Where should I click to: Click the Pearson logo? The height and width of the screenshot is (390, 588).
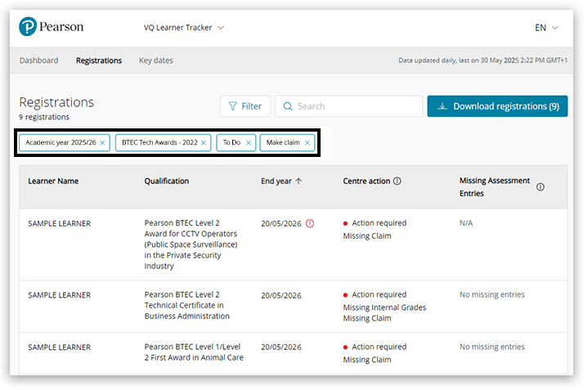pos(51,27)
